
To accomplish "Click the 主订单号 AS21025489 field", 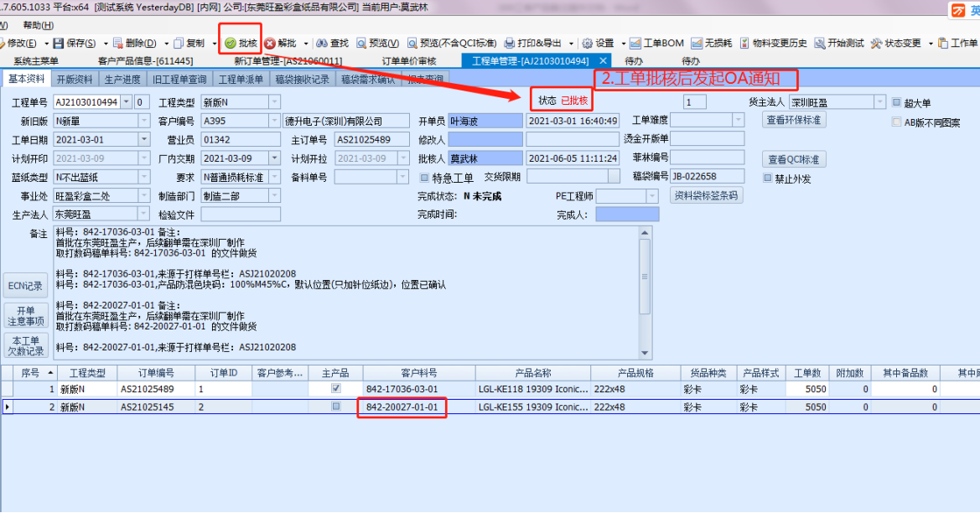I will click(x=372, y=139).
